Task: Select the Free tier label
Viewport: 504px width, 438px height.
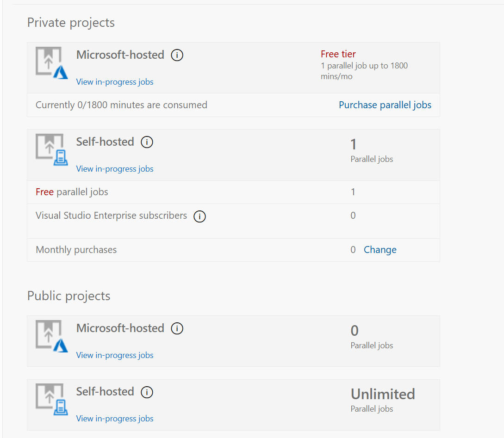Action: 338,54
